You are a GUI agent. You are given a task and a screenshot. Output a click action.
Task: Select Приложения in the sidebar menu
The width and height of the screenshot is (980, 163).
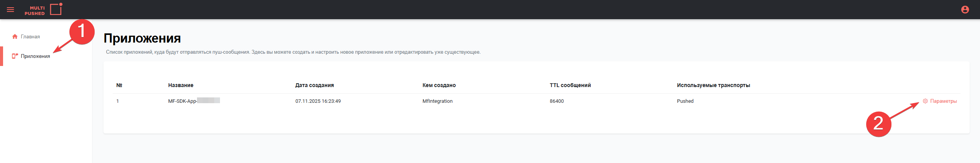(35, 56)
